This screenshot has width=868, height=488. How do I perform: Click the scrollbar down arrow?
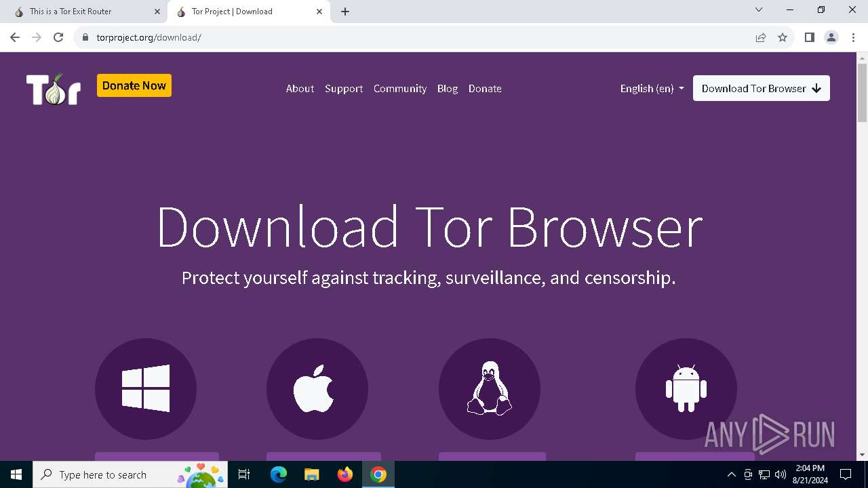[862, 455]
